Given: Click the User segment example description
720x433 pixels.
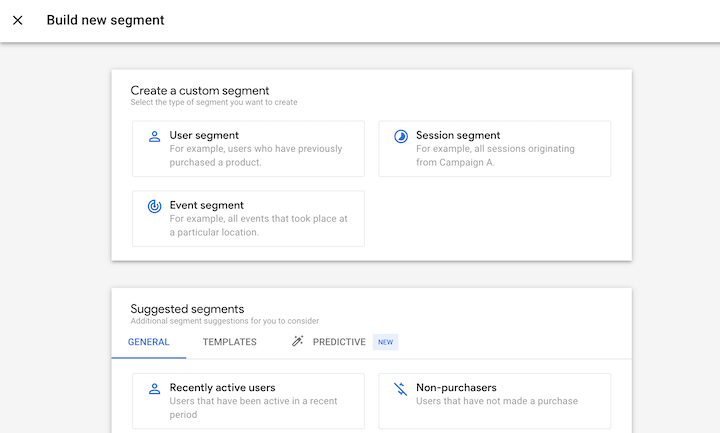Looking at the screenshot, I should click(255, 155).
